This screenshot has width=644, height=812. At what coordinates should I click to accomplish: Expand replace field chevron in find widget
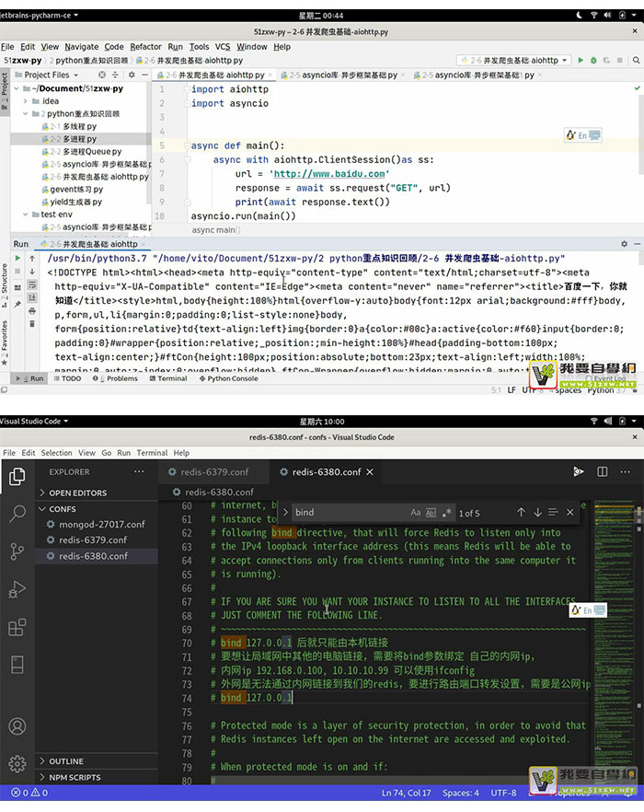(284, 512)
